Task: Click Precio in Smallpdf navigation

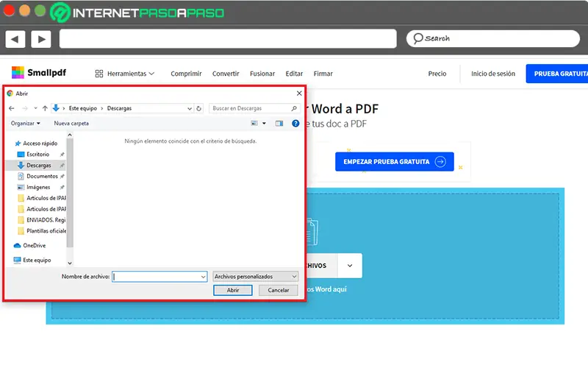Action: pos(437,74)
